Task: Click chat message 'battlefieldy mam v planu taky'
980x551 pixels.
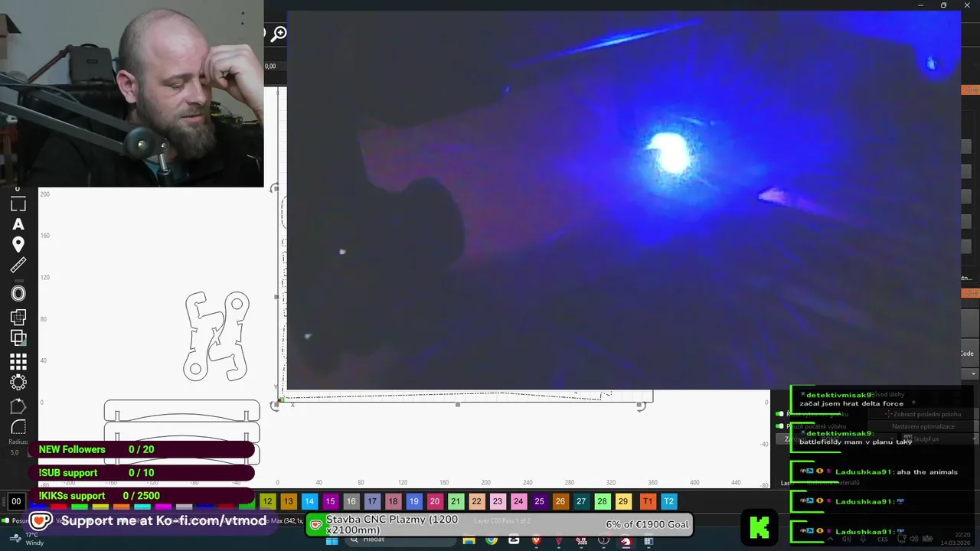Action: (855, 442)
